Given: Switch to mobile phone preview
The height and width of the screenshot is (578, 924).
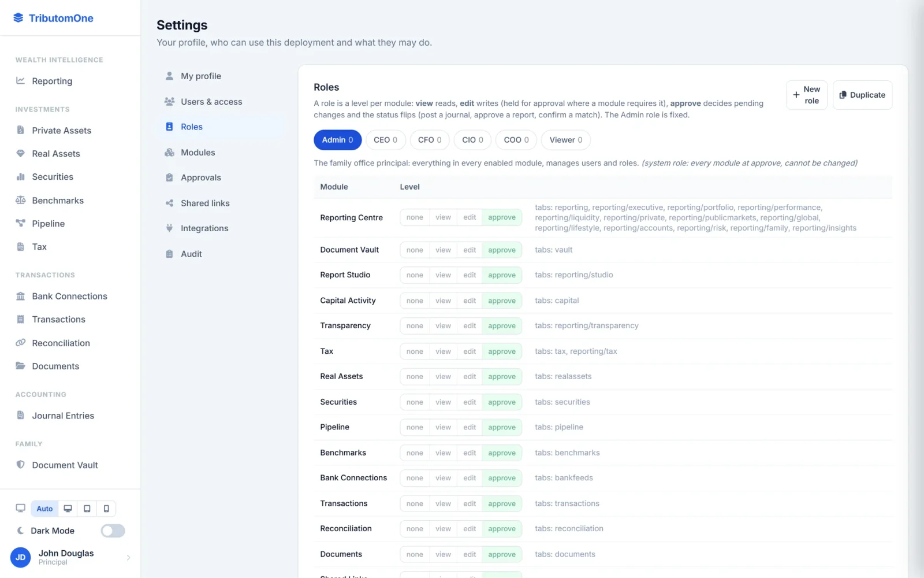Looking at the screenshot, I should click(x=106, y=509).
